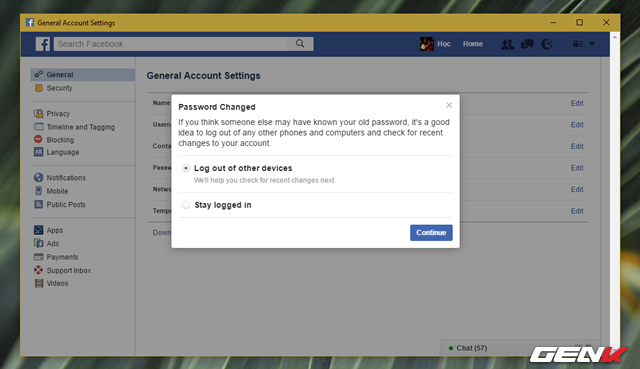Open the Payments settings label
Image resolution: width=640 pixels, height=369 pixels.
(62, 257)
